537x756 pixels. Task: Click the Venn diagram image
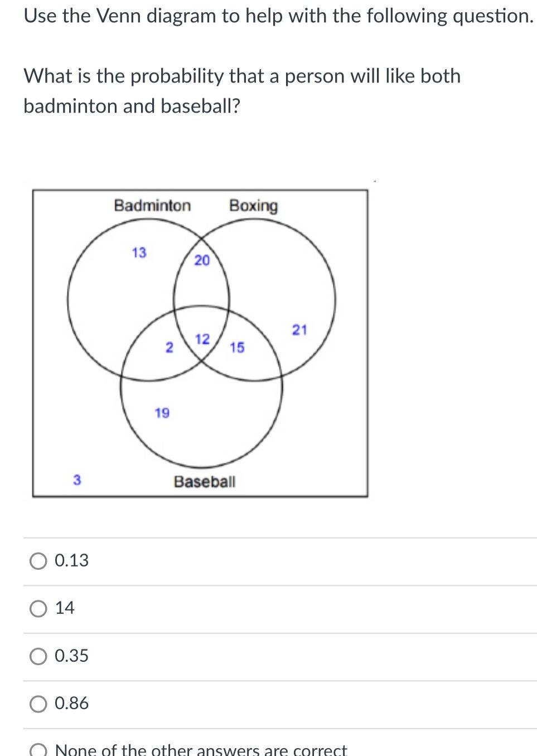pyautogui.click(x=201, y=343)
